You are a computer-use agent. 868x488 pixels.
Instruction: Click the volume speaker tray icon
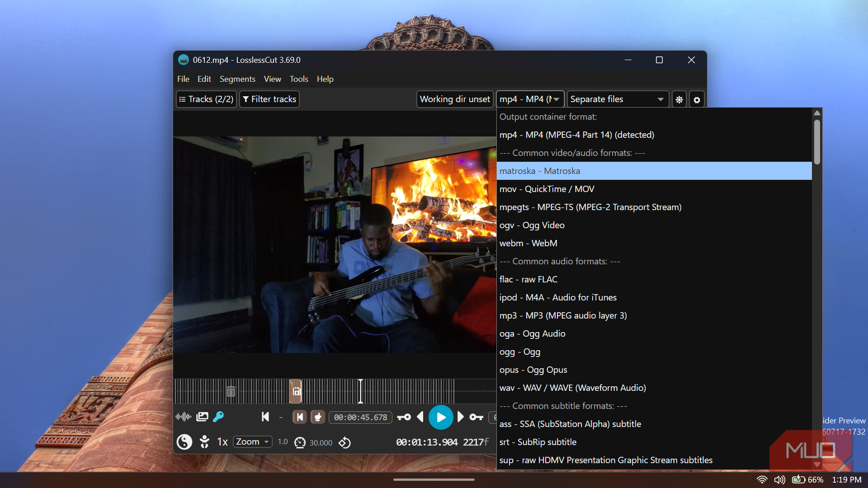(x=779, y=479)
